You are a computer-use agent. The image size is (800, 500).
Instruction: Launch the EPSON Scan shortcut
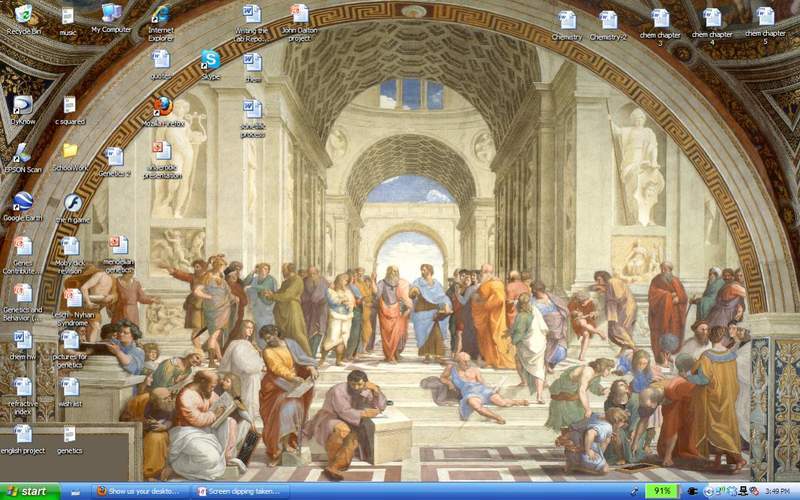pos(23,158)
